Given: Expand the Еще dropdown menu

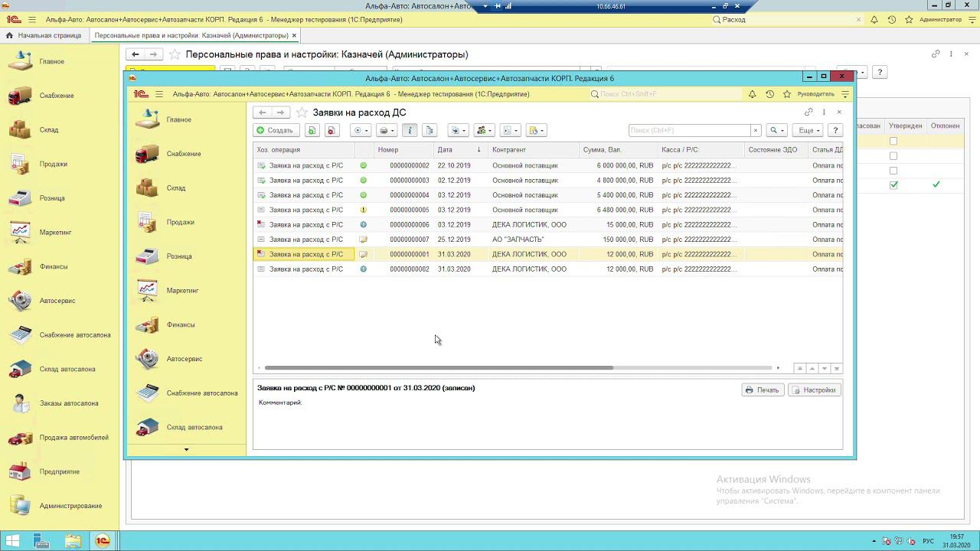Looking at the screenshot, I should pyautogui.click(x=809, y=131).
